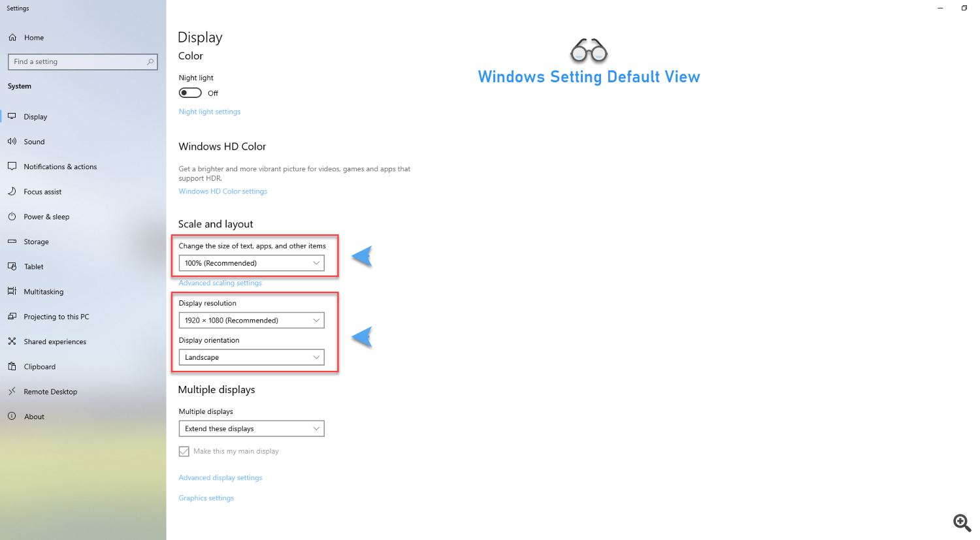980x540 pixels.
Task: Open Power & sleep settings
Action: click(x=12, y=216)
